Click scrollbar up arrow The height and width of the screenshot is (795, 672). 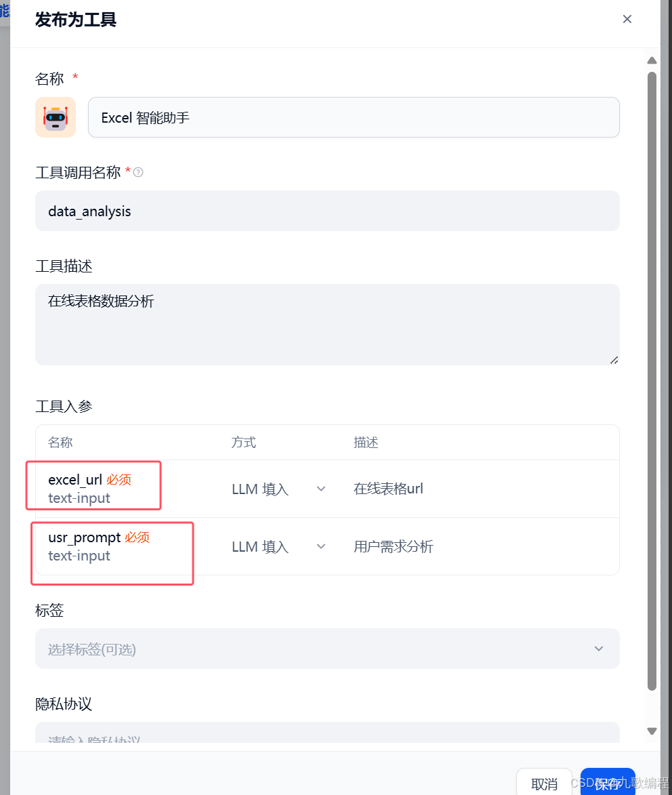[652, 60]
